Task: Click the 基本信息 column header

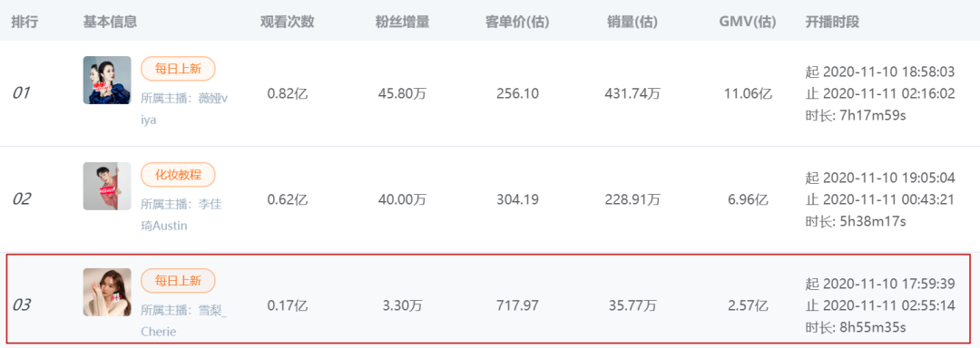Action: coord(110,23)
